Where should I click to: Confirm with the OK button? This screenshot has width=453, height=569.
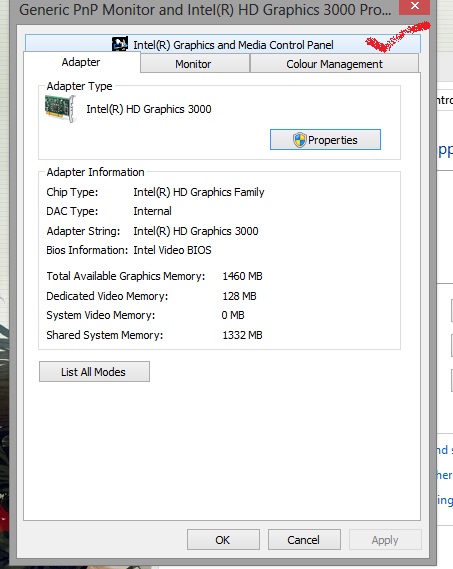point(223,540)
